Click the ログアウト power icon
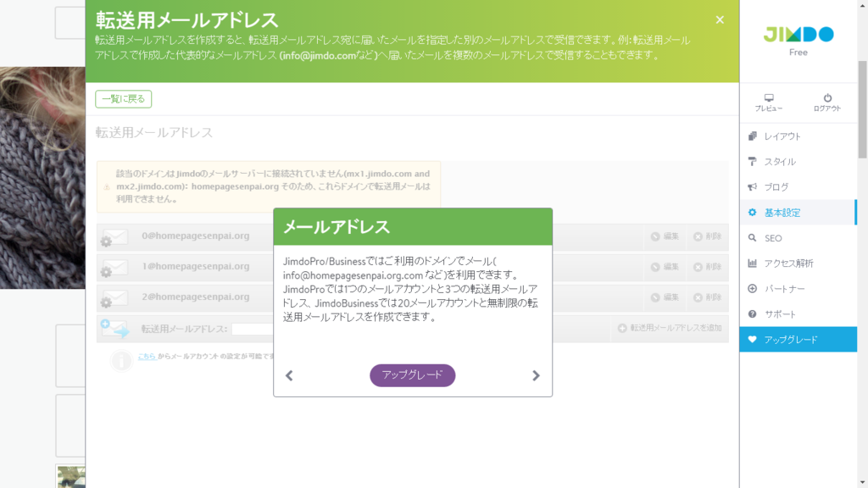Screen dimensions: 868x488 tap(827, 98)
